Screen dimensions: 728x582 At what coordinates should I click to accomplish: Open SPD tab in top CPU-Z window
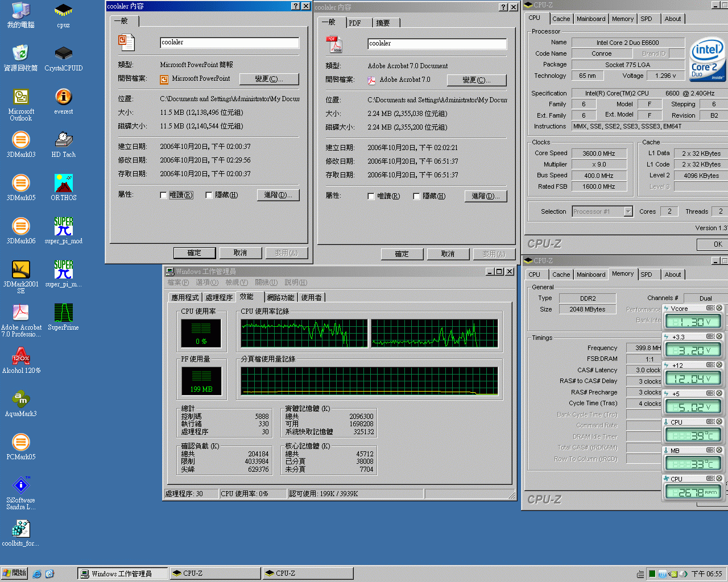647,19
